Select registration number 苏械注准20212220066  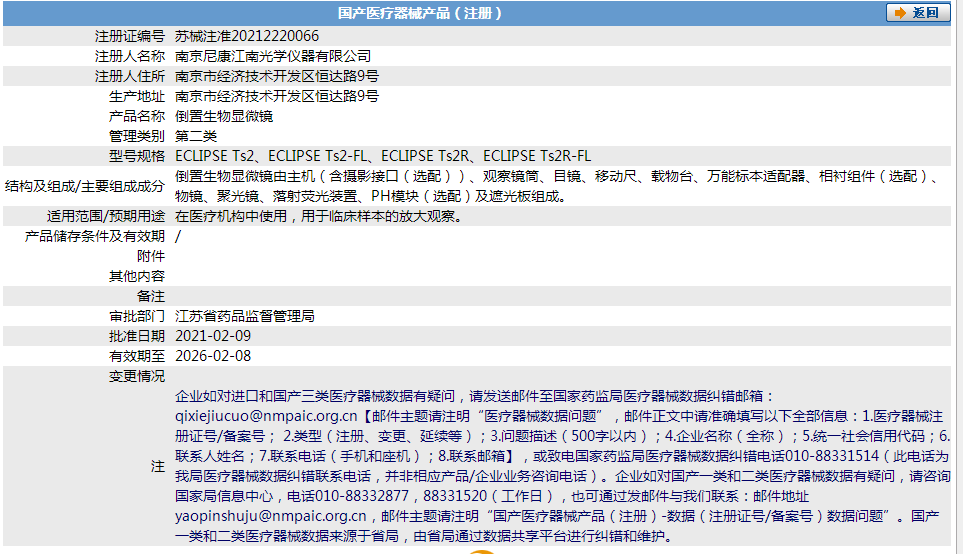pyautogui.click(x=247, y=36)
